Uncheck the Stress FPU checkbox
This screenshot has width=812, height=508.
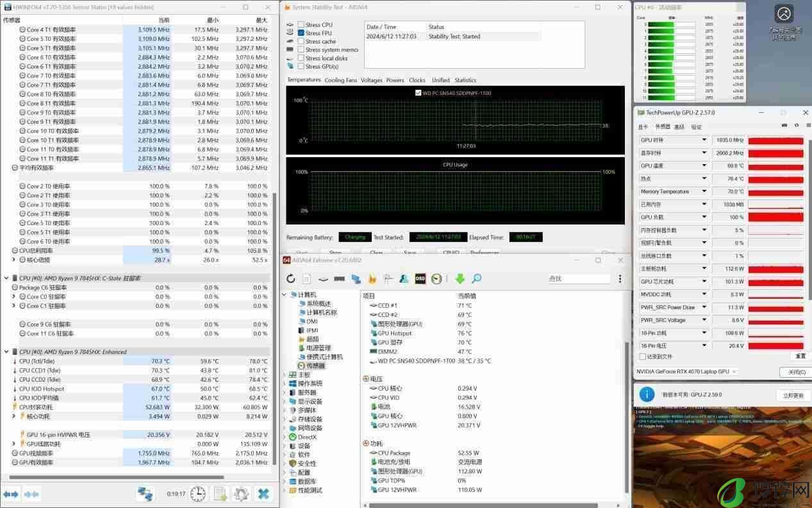tap(301, 33)
